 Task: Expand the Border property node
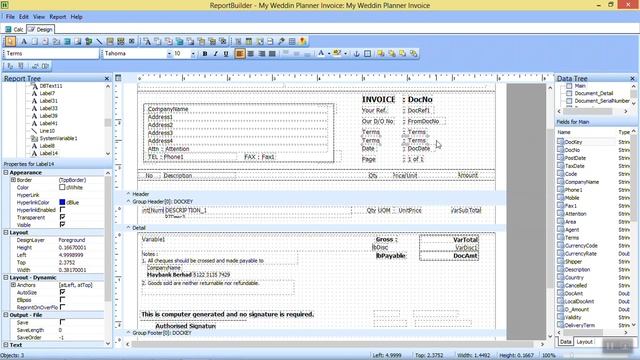[13, 180]
